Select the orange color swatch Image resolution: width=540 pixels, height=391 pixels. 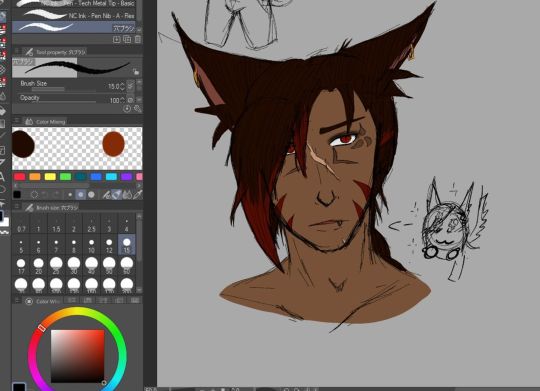tap(35, 177)
